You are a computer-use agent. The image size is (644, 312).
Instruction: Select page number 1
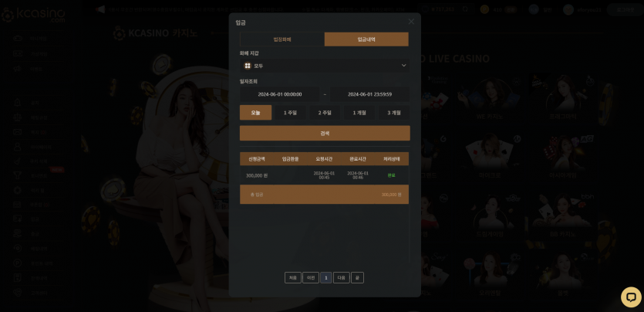tap(326, 278)
